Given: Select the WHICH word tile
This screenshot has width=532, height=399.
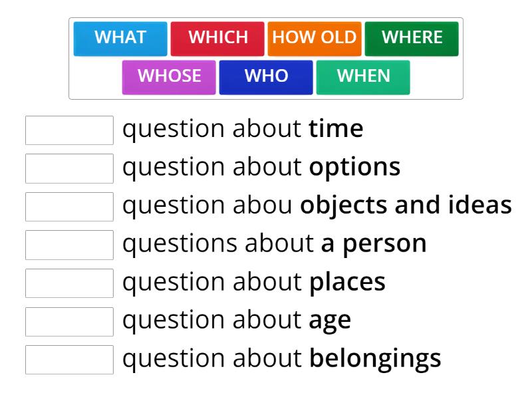Looking at the screenshot, I should [218, 38].
